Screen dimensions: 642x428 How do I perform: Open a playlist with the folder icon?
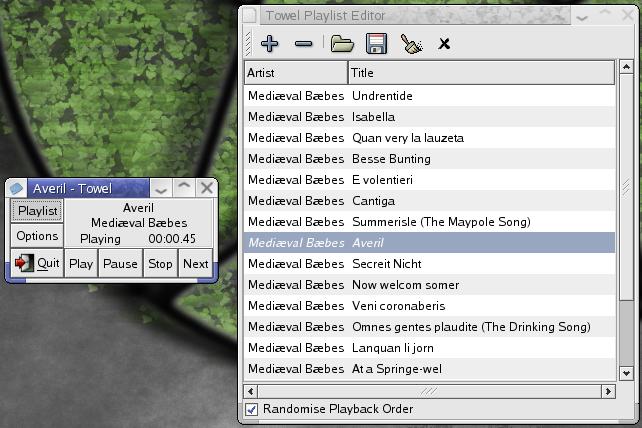pyautogui.click(x=342, y=43)
